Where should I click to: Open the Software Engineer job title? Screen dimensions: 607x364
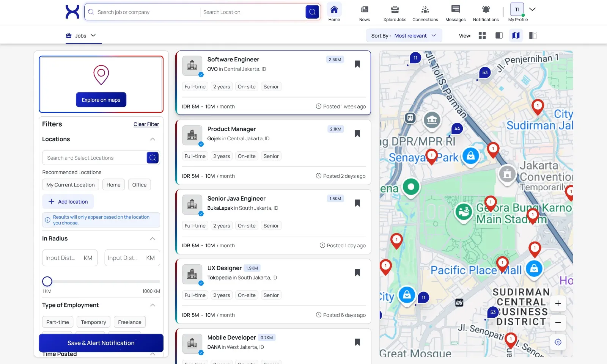pyautogui.click(x=233, y=59)
